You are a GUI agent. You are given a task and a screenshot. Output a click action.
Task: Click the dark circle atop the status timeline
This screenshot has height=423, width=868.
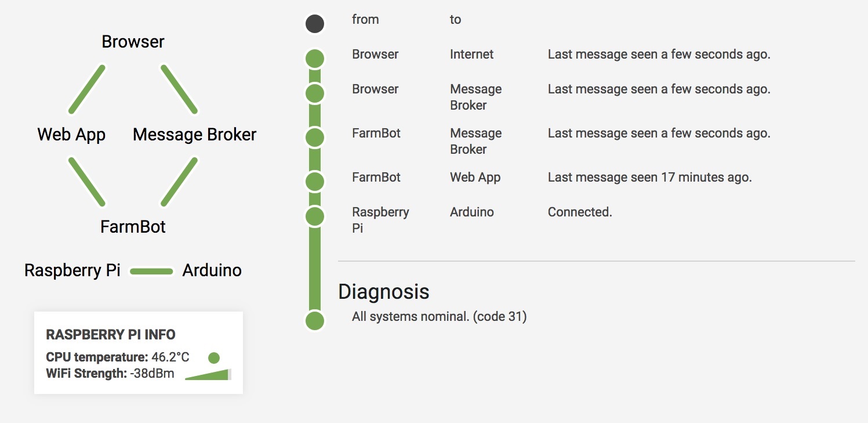point(315,23)
